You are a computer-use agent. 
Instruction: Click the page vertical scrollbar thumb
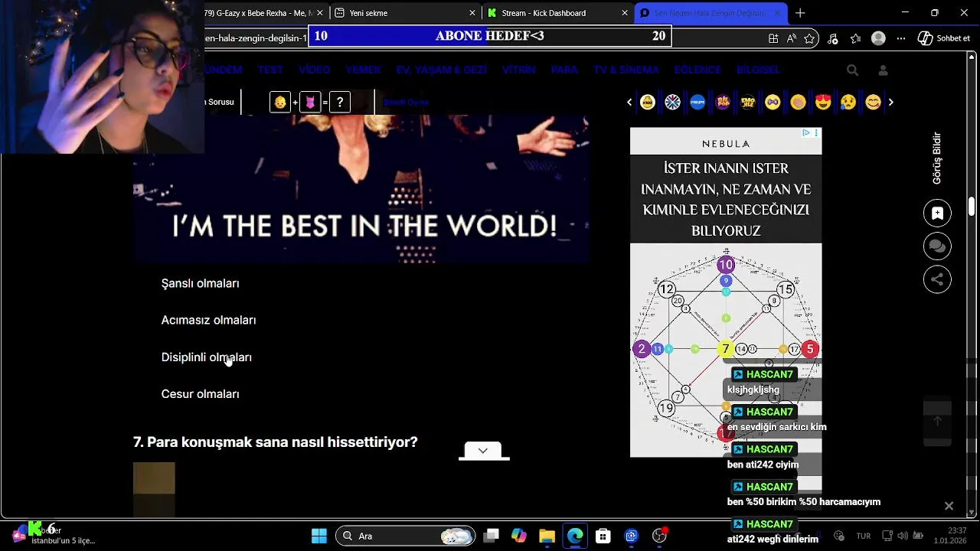click(x=972, y=207)
